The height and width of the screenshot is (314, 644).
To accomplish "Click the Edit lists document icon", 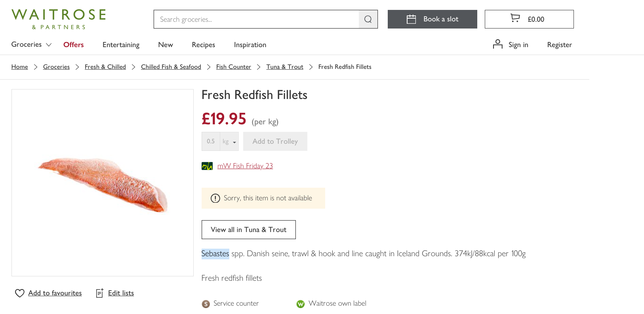I will 100,293.
